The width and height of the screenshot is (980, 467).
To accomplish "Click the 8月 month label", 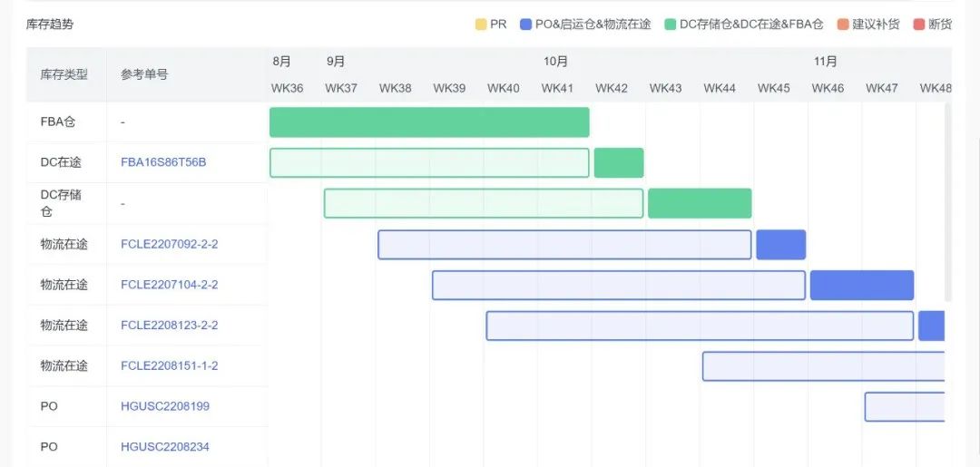I will 282,61.
